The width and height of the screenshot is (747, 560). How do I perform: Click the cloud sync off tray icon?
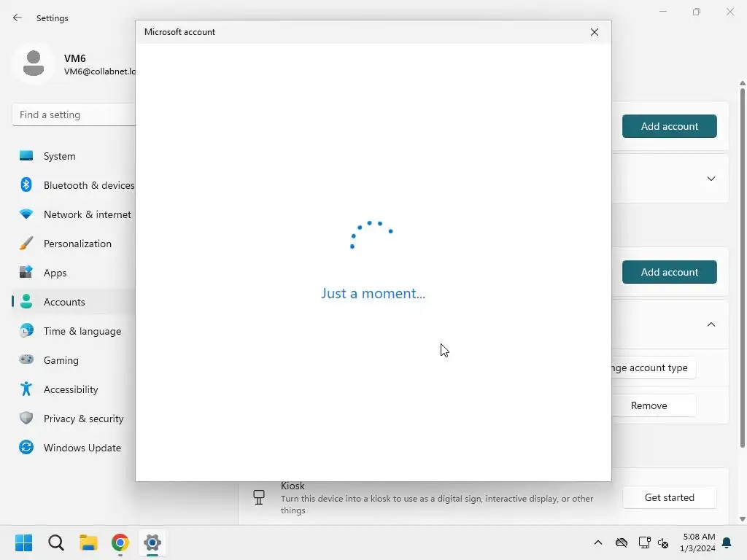point(622,542)
